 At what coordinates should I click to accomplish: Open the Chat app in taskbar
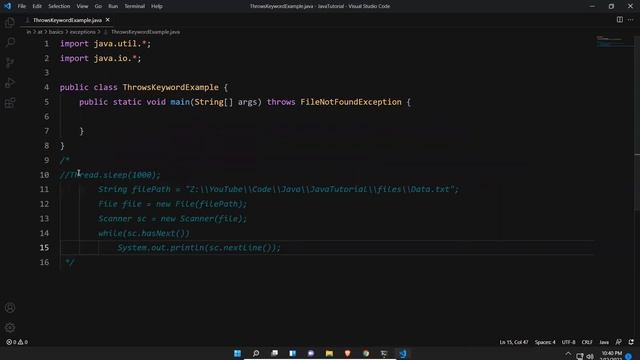pos(311,353)
